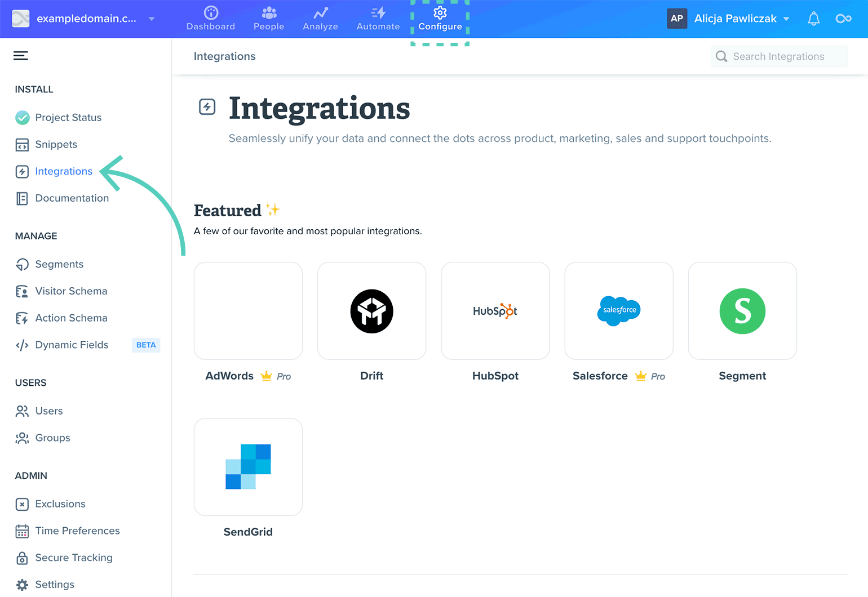Click the infinity logo icon
Viewport: 868px width, 597px height.
(x=843, y=19)
